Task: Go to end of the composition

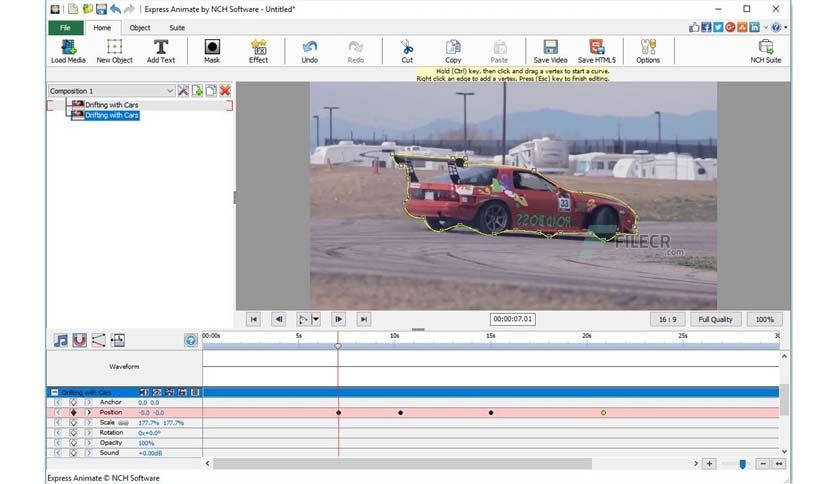Action: click(364, 319)
